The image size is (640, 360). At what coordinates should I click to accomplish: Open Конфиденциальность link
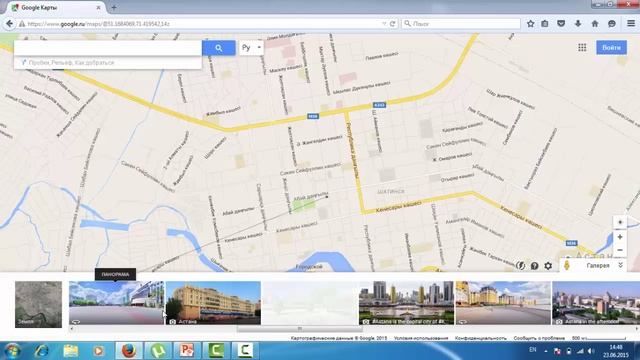point(481,338)
